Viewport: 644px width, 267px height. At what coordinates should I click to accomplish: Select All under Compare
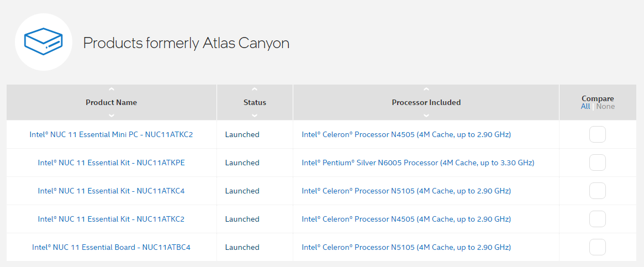[x=585, y=106]
